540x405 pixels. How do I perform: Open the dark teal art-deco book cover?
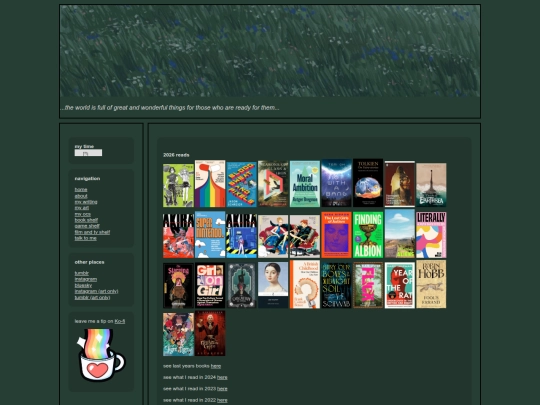click(242, 286)
